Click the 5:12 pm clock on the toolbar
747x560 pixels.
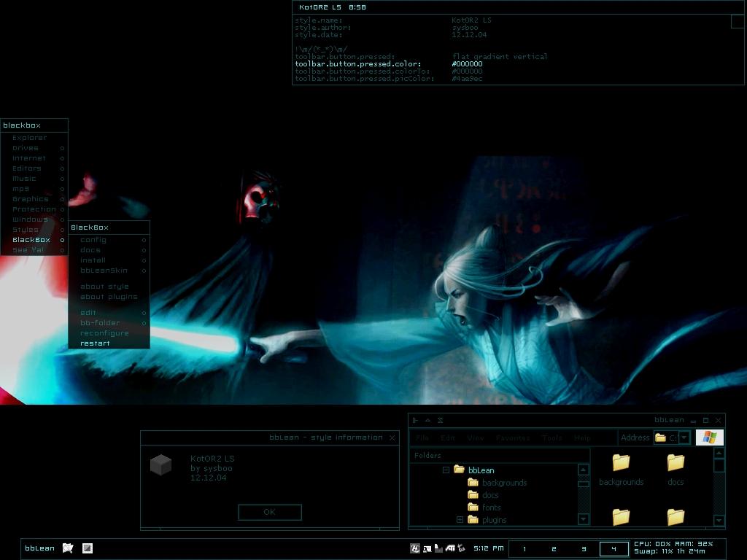point(488,548)
